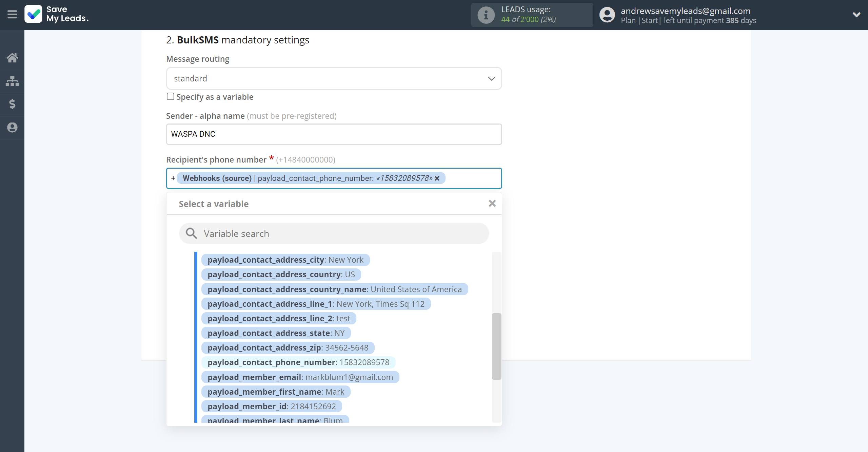Open the Message routing dropdown
Viewport: 868px width, 452px height.
[334, 78]
